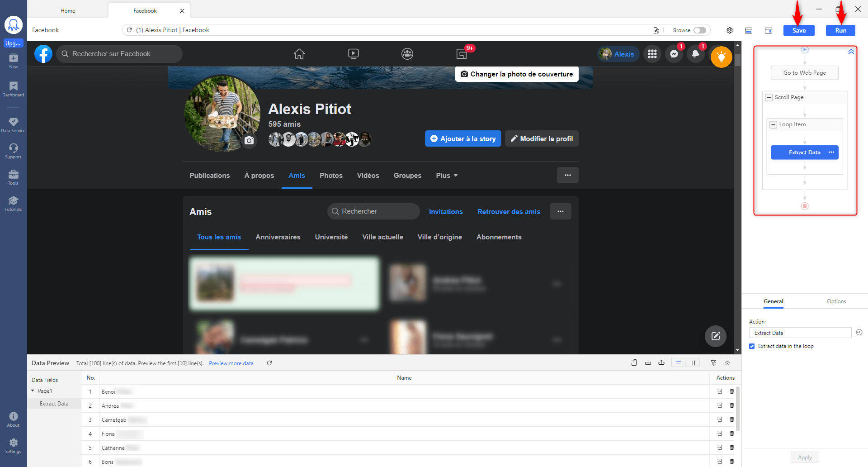Screen dimensions: 868x467
Task: Click the Action name input field
Action: [x=800, y=333]
